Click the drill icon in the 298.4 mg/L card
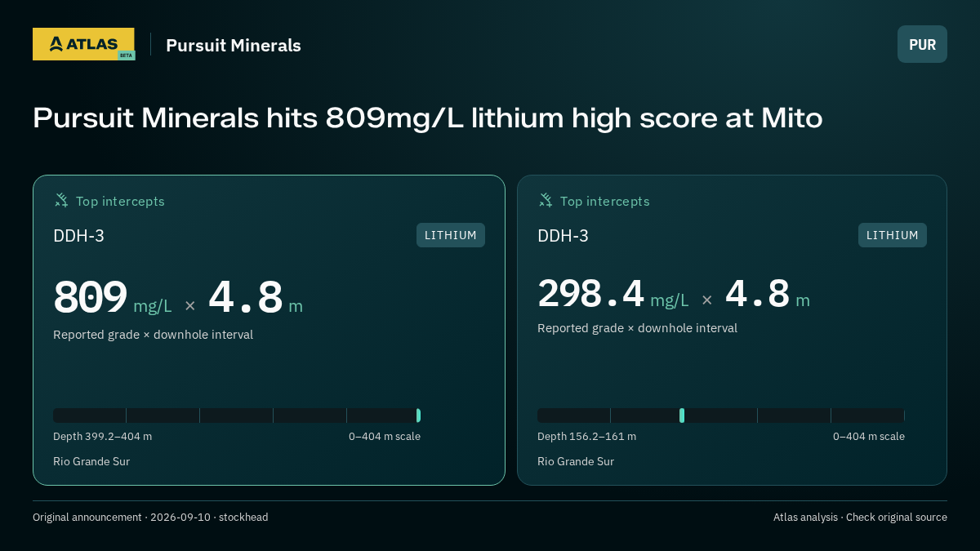This screenshot has width=980, height=551. (546, 200)
